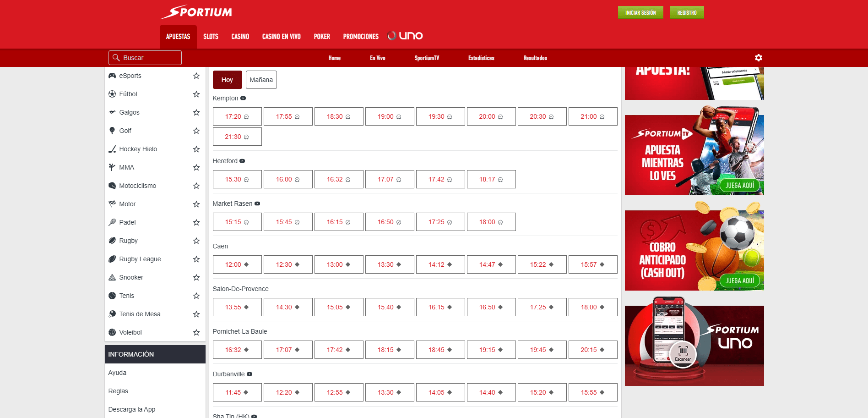Open the Voleibol ball icon
868x418 pixels.
[112, 332]
